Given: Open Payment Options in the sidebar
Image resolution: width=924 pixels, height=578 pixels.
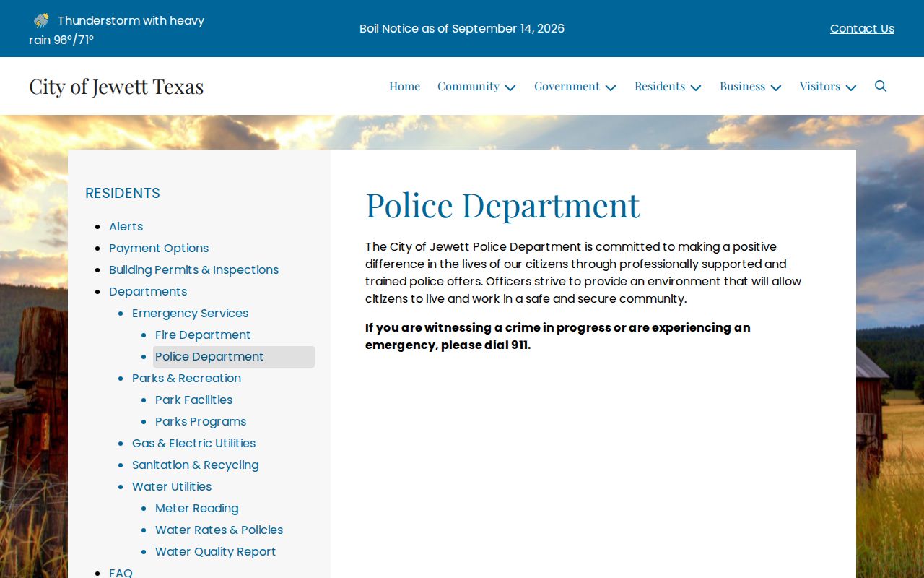Looking at the screenshot, I should point(159,248).
